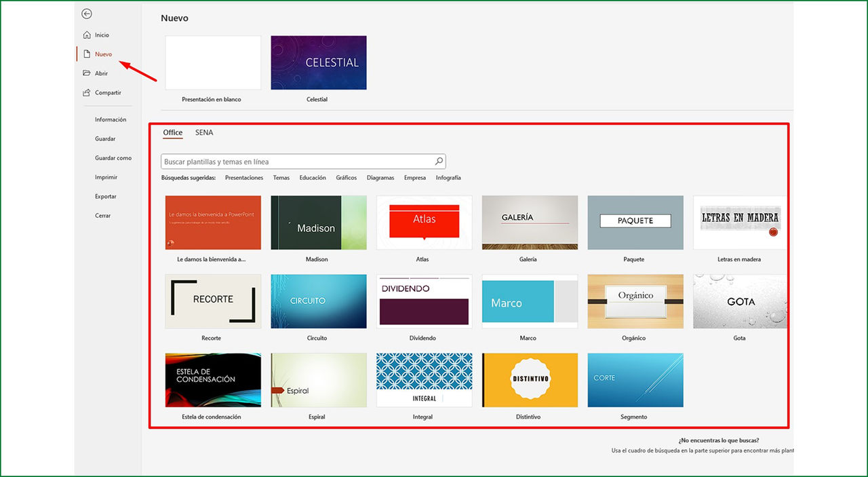Pick the yellow Distintivo template
The image size is (868, 477).
[530, 380]
